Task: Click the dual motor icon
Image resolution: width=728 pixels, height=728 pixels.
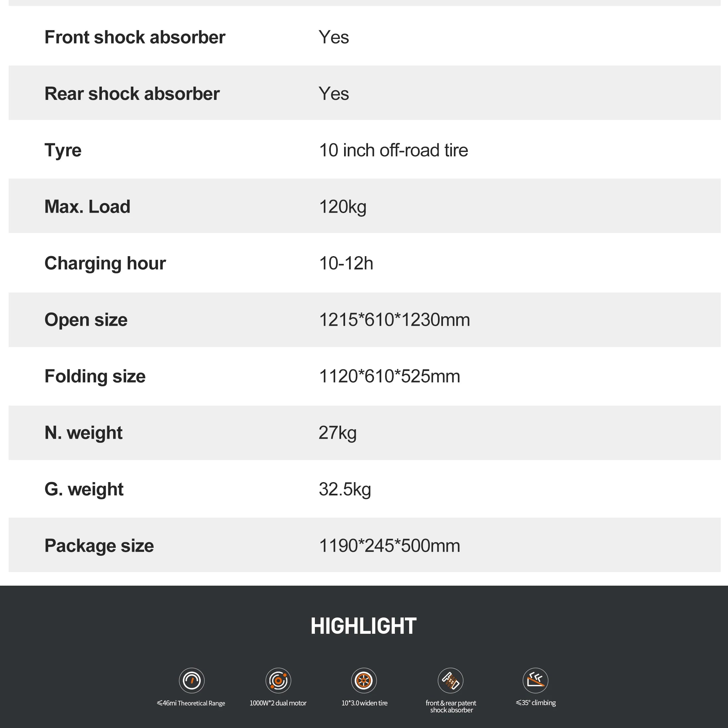Action: pyautogui.click(x=278, y=681)
